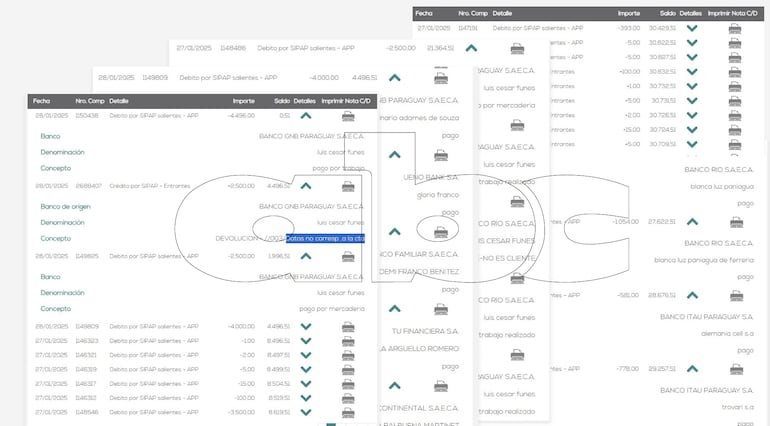Click the Importe header in the front-left table
The image size is (770, 426).
tap(243, 101)
